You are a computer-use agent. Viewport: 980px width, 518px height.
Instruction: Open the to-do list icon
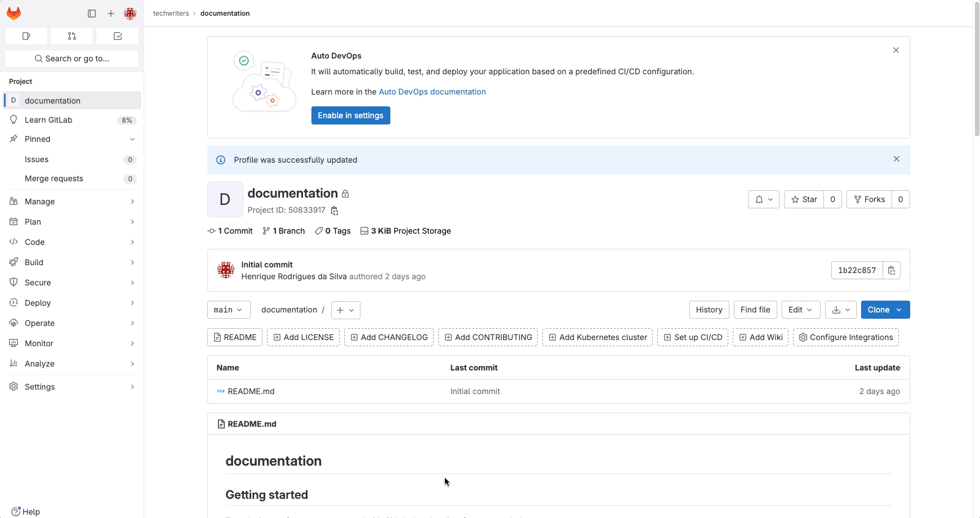(x=117, y=35)
